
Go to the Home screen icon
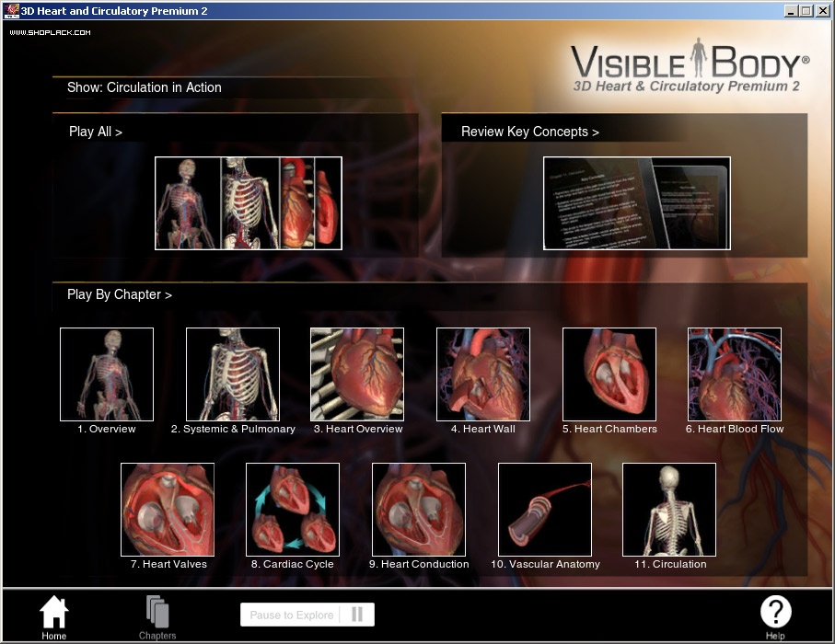pos(53,612)
